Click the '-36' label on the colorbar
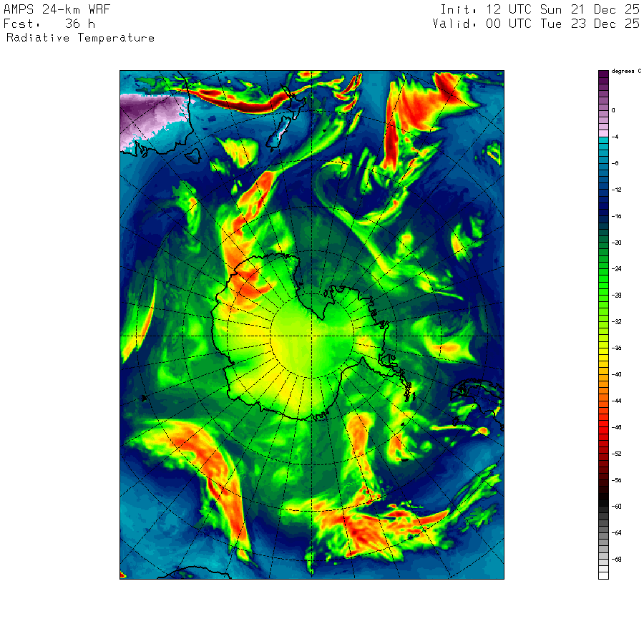This screenshot has height=644, width=644. pos(616,348)
